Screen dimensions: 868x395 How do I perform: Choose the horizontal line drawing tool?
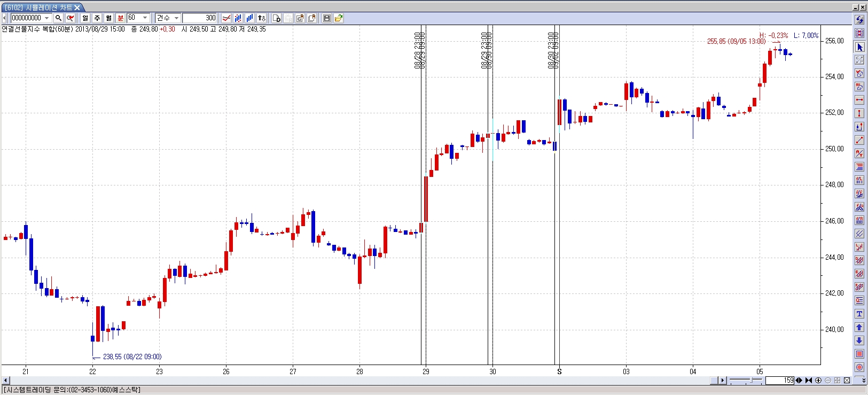click(x=859, y=100)
